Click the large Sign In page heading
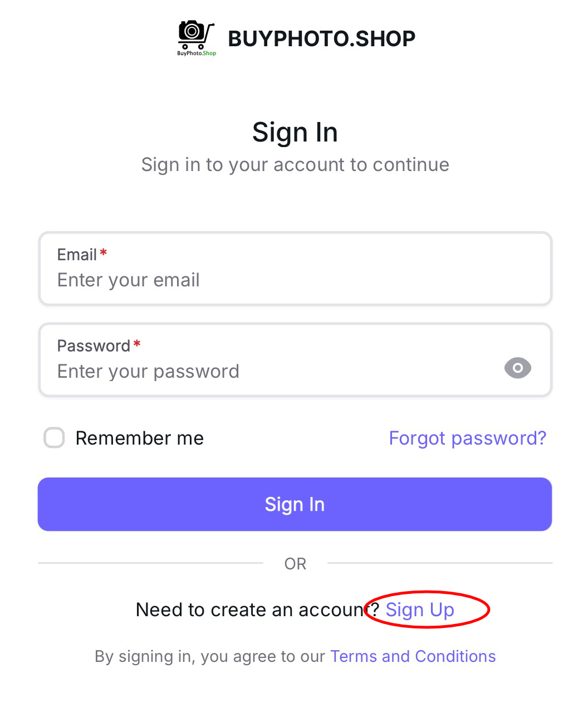The image size is (588, 702). (295, 133)
